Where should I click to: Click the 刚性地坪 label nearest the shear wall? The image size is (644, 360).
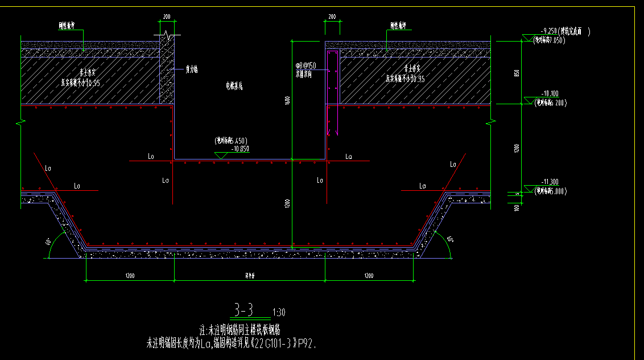point(67,26)
